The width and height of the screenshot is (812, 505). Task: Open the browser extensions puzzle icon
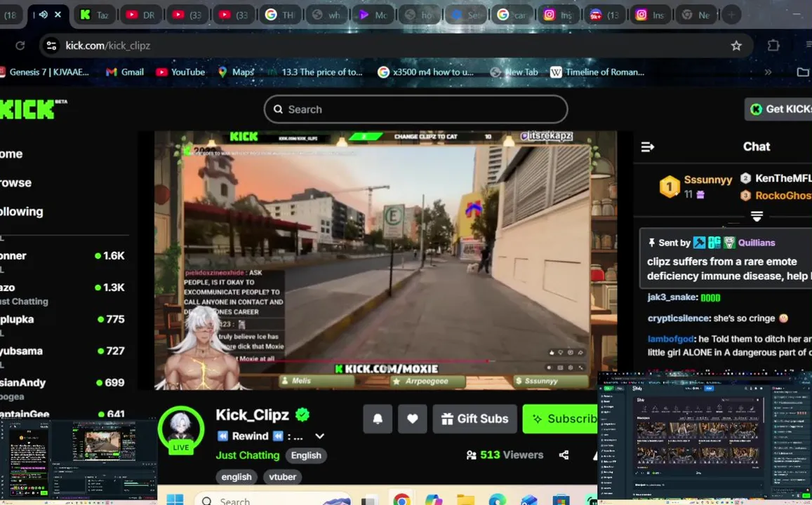[773, 46]
